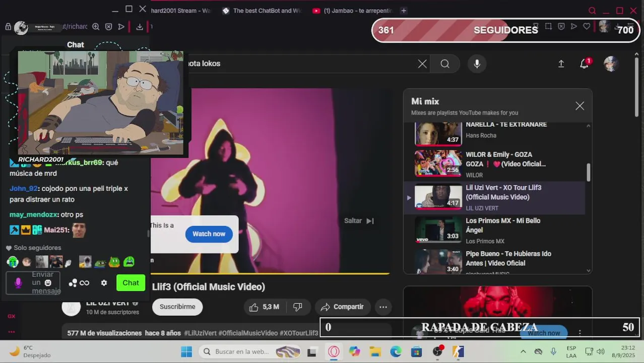This screenshot has height=363, width=644.
Task: Skip the ad with Saltar
Action: [359, 221]
